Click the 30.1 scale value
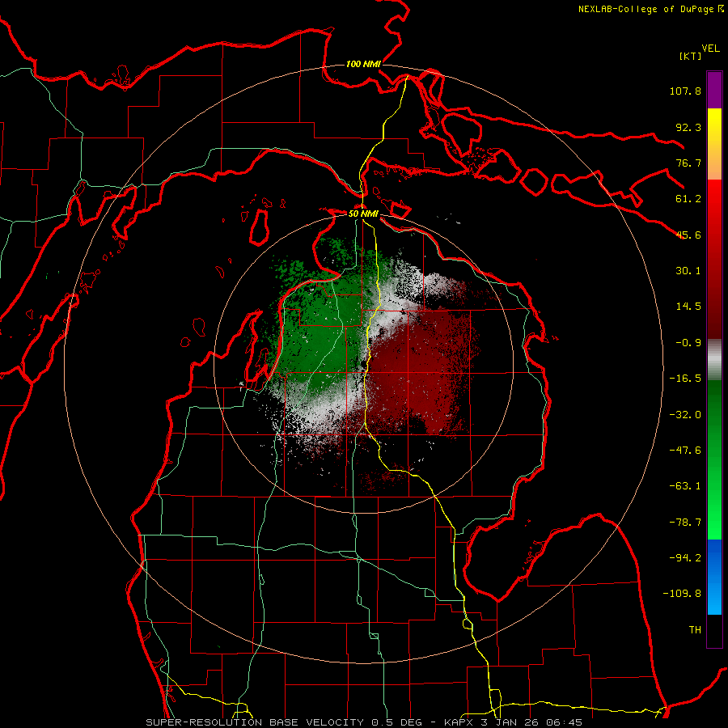This screenshot has height=728, width=728. click(688, 271)
